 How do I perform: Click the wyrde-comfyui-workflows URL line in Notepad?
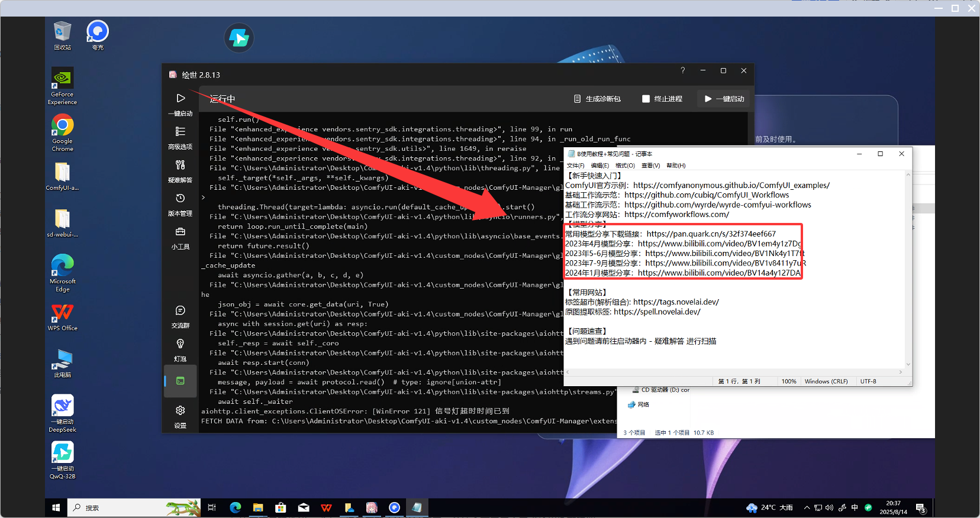[x=688, y=205]
